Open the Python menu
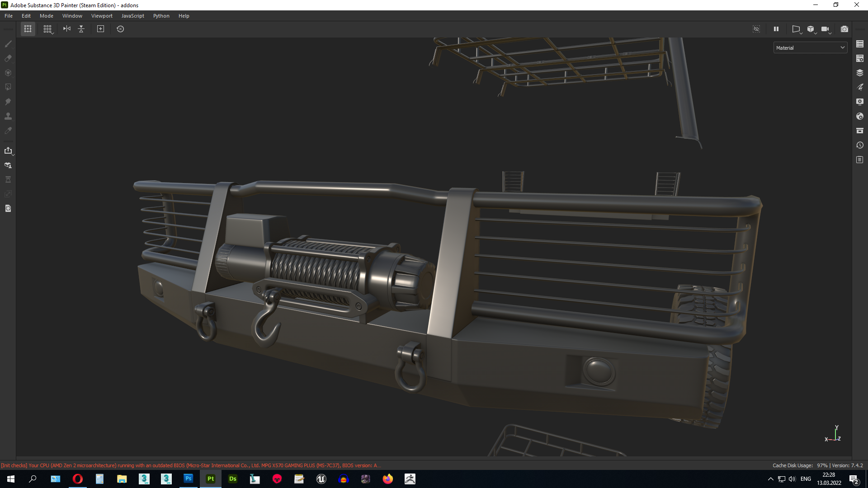 coord(161,16)
